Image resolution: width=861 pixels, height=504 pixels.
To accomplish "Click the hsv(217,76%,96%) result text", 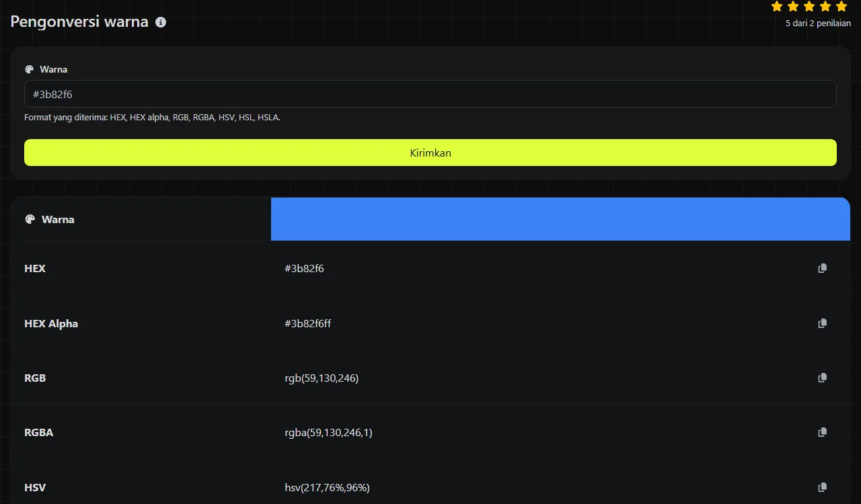I will (x=328, y=487).
